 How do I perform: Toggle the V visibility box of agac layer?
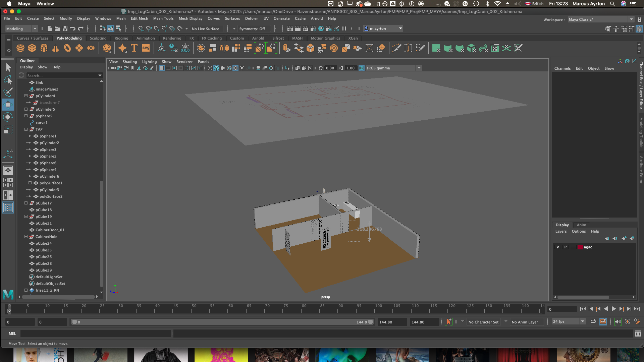coord(558,247)
